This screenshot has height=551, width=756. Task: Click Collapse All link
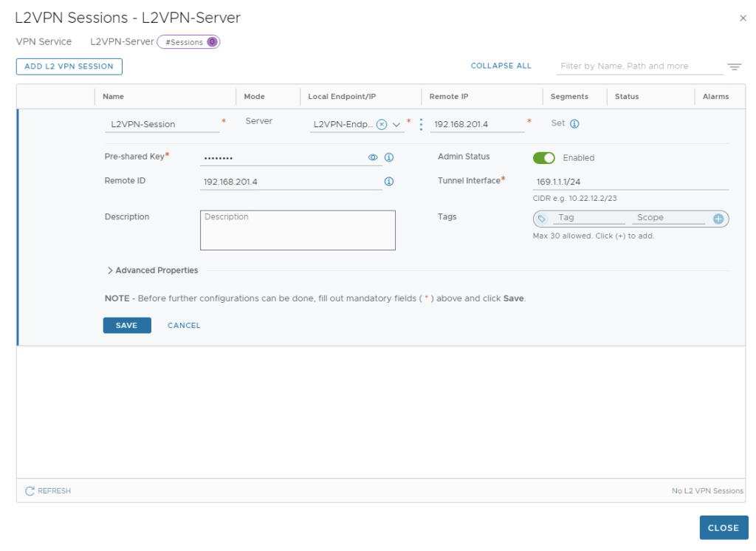point(501,66)
